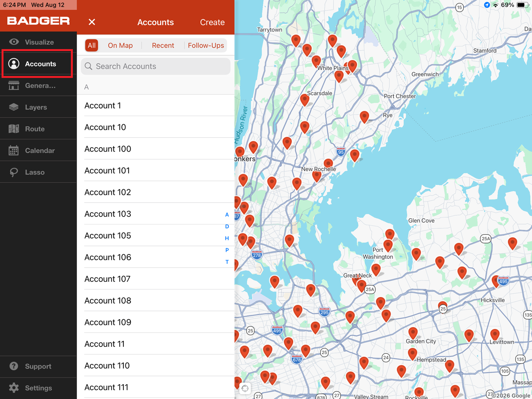Tap the map pin beside Rye

point(364,117)
